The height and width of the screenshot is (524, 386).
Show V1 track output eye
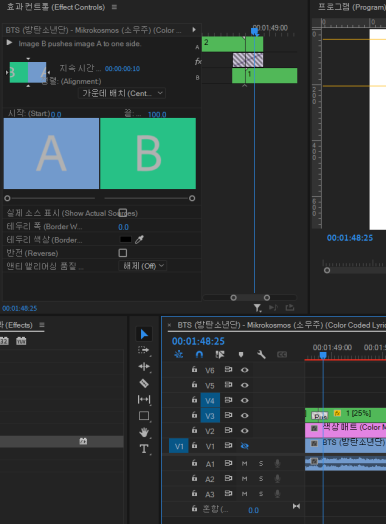click(245, 446)
